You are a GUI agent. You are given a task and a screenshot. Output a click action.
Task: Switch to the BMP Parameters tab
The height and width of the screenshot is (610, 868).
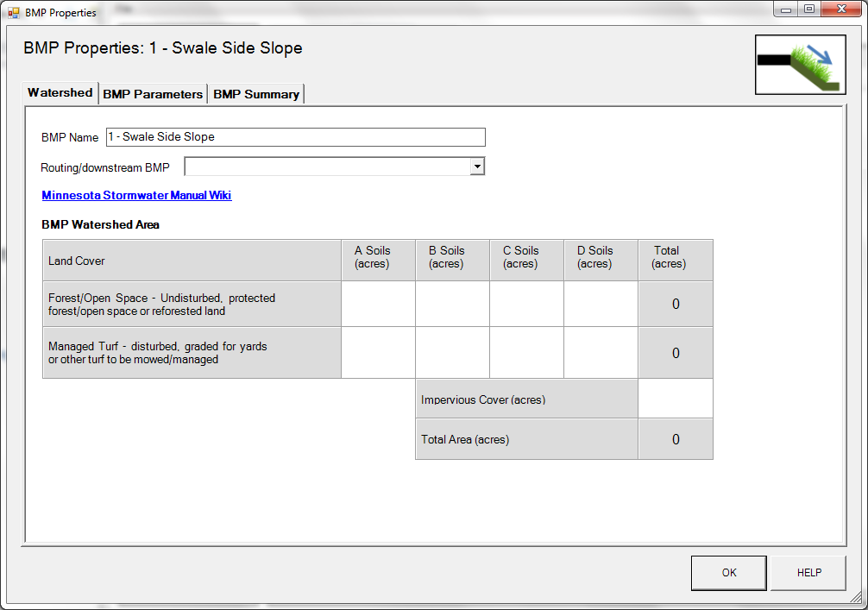pyautogui.click(x=153, y=94)
